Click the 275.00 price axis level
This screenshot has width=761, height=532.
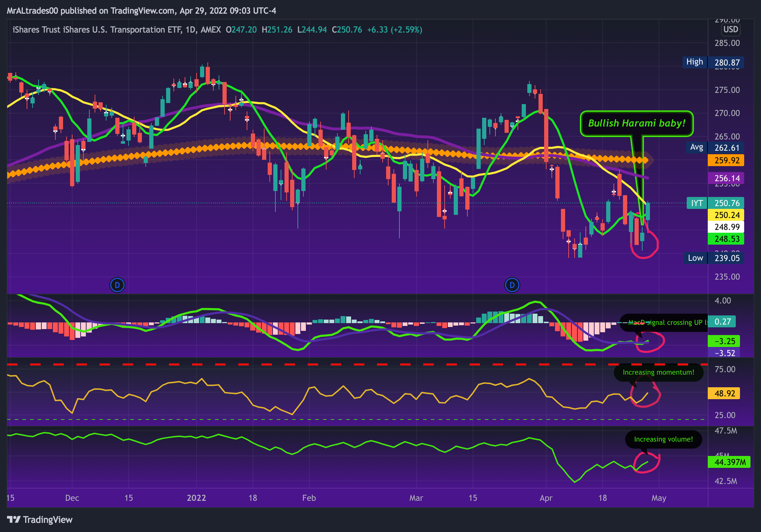[727, 90]
